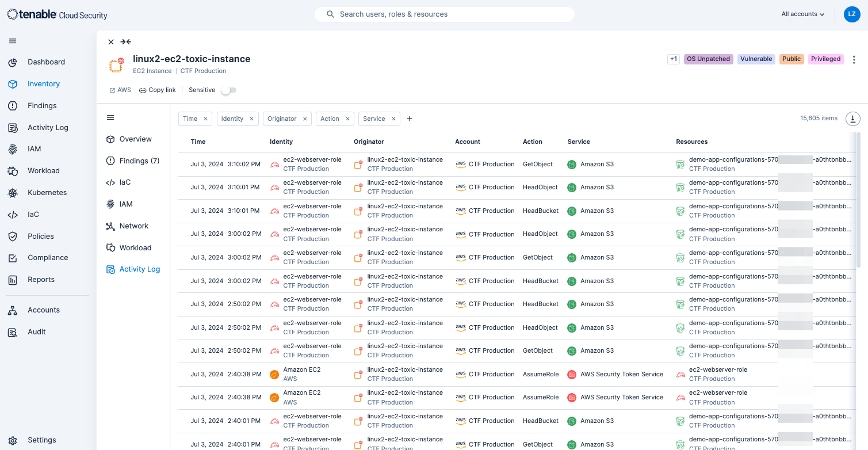Viewport: 868px width, 450px height.
Task: Open Amazon EC2 identity at 2:40:38 PM first row
Action: 302,369
